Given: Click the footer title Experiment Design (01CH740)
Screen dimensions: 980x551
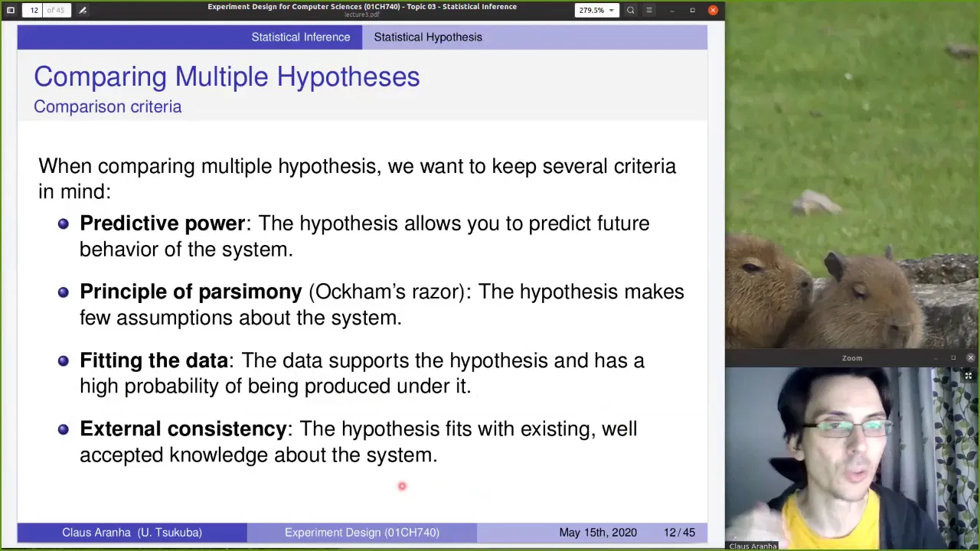Looking at the screenshot, I should click(x=361, y=532).
